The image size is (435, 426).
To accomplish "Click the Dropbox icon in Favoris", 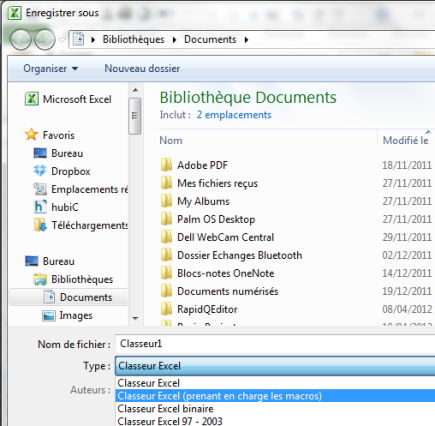I will coord(40,171).
